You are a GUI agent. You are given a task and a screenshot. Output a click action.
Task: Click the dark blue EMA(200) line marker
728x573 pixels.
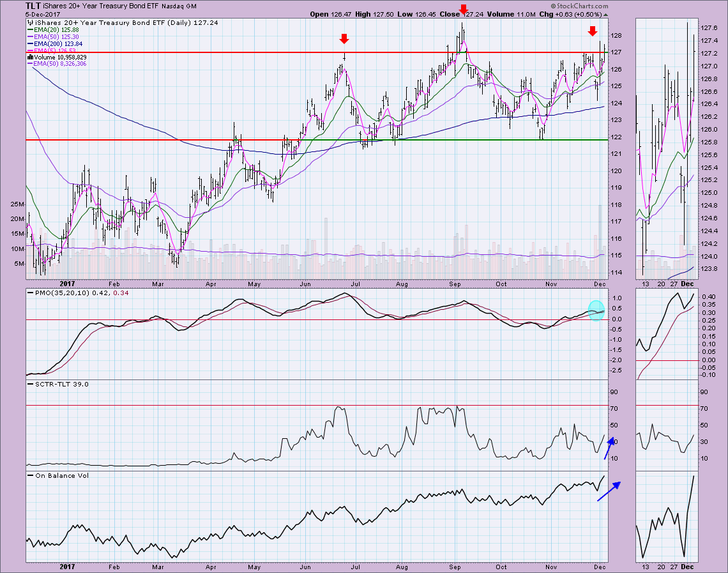coord(30,43)
